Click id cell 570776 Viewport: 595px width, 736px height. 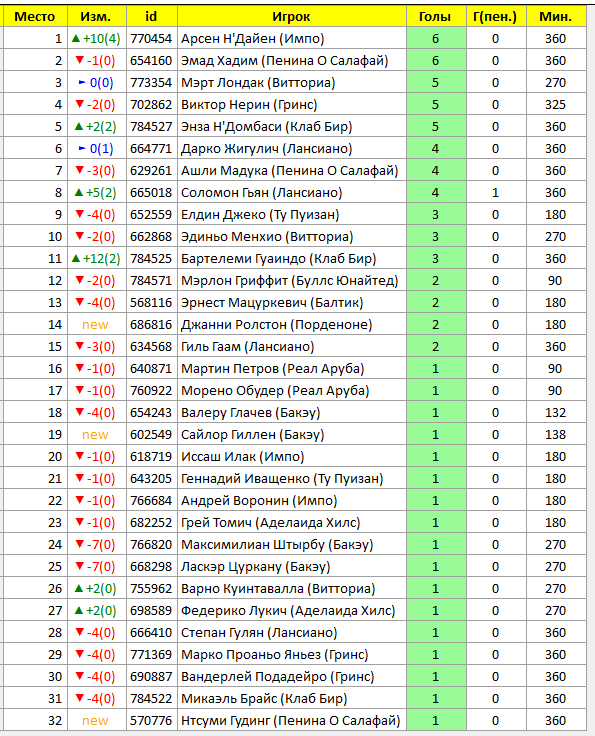click(x=151, y=721)
